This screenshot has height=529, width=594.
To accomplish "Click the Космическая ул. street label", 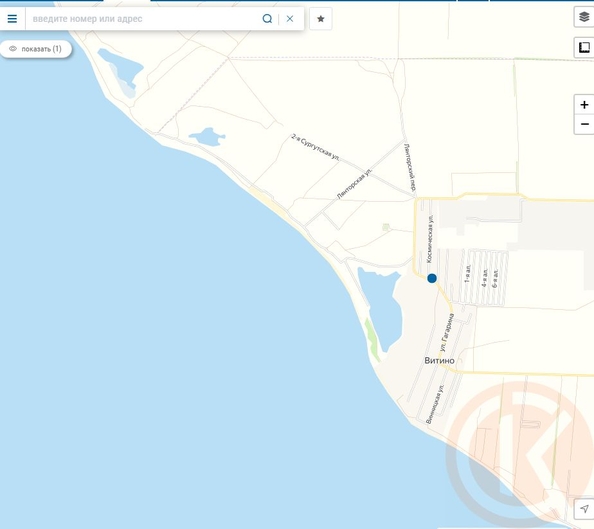I will [430, 239].
